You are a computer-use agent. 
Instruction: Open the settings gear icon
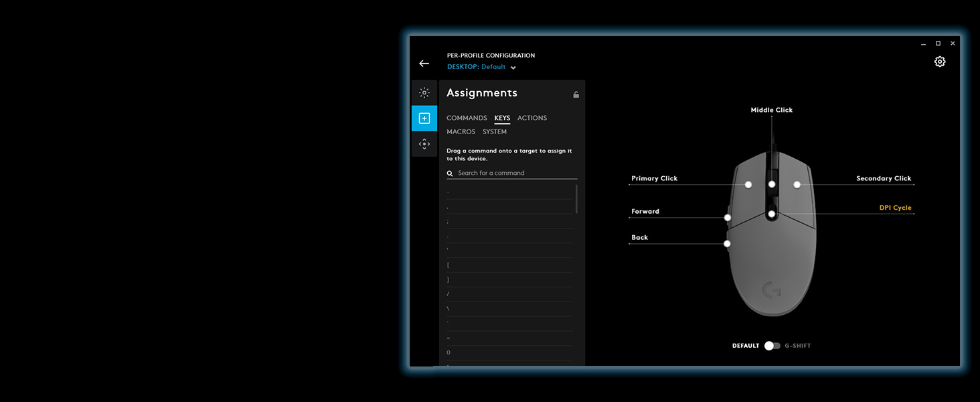940,62
